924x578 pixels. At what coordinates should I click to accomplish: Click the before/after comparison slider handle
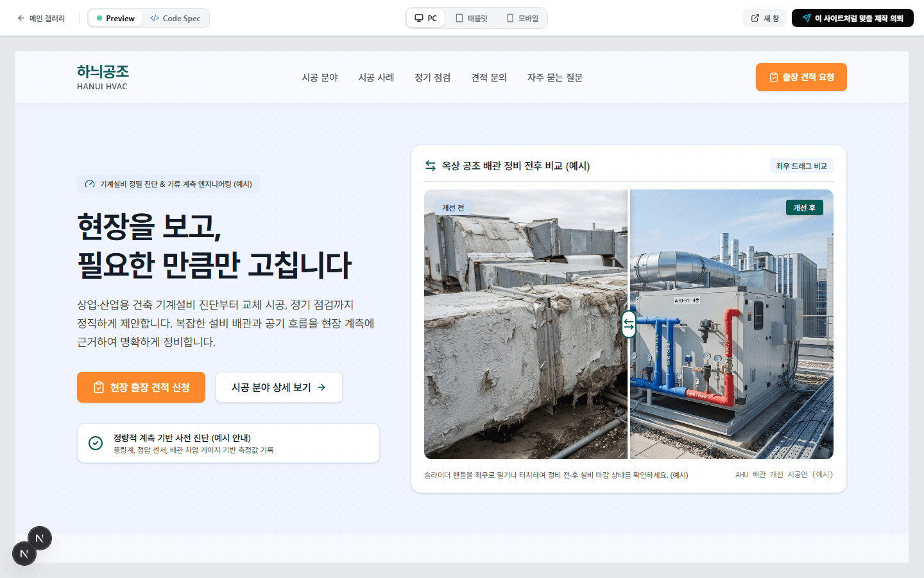click(x=629, y=324)
